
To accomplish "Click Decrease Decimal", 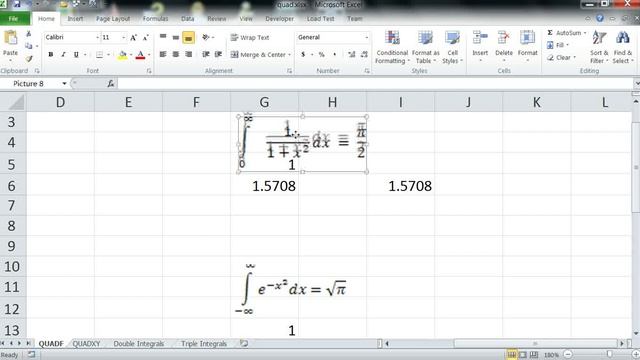I will coord(364,54).
